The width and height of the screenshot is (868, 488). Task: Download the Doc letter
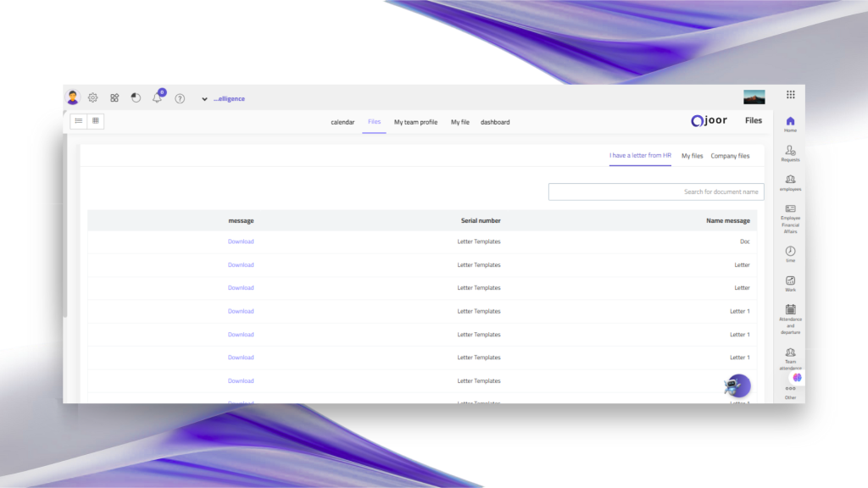tap(241, 241)
